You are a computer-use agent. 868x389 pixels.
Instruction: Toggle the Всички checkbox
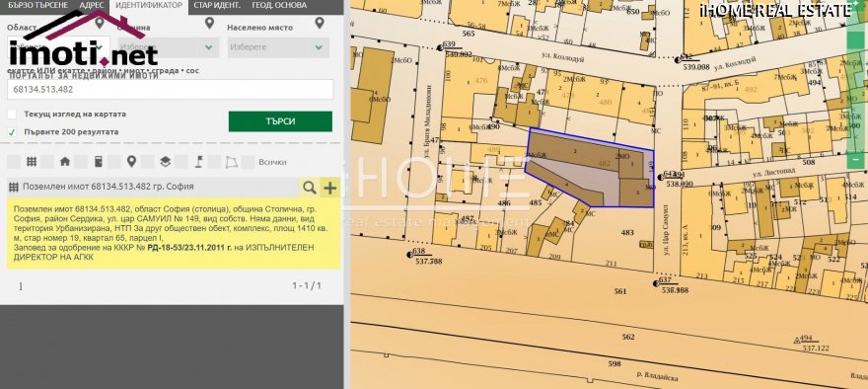click(x=249, y=162)
